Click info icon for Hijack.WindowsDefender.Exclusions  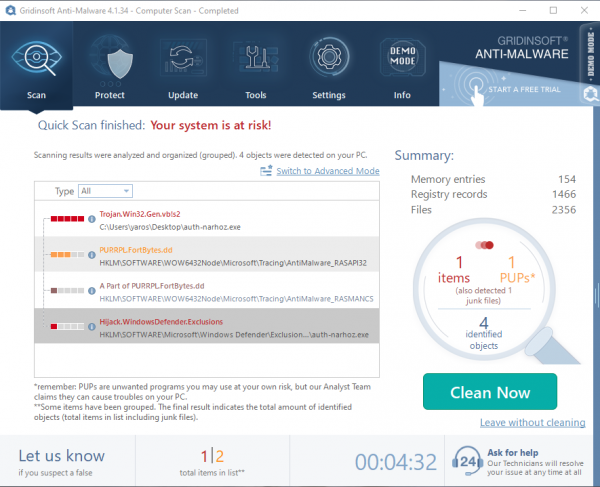tap(92, 327)
